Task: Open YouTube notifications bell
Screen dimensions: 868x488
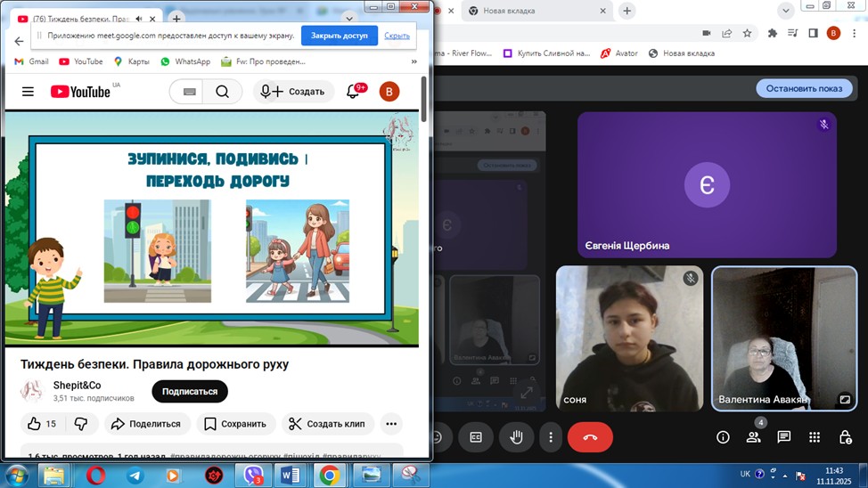Action: 353,92
